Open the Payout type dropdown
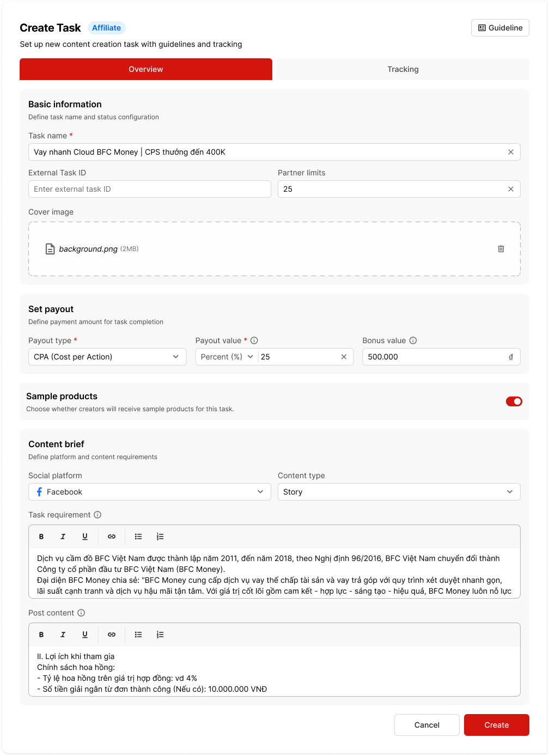 coord(107,357)
